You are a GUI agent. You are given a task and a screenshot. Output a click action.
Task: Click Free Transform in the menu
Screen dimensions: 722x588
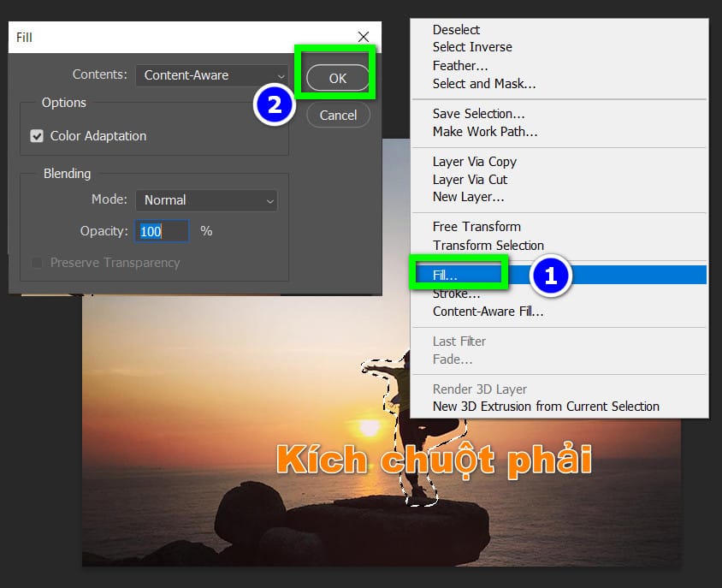476,227
